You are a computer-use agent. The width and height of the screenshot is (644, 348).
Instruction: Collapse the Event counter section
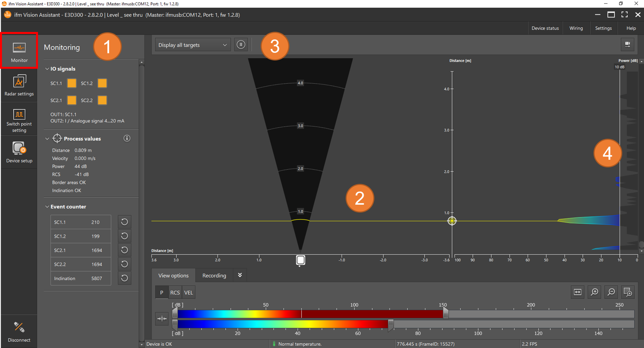[x=47, y=206]
